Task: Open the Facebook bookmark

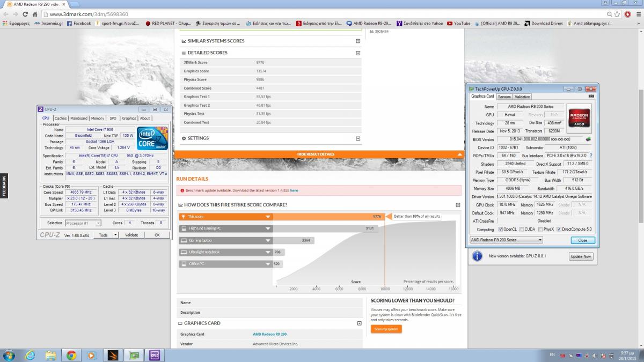Action: click(79, 23)
